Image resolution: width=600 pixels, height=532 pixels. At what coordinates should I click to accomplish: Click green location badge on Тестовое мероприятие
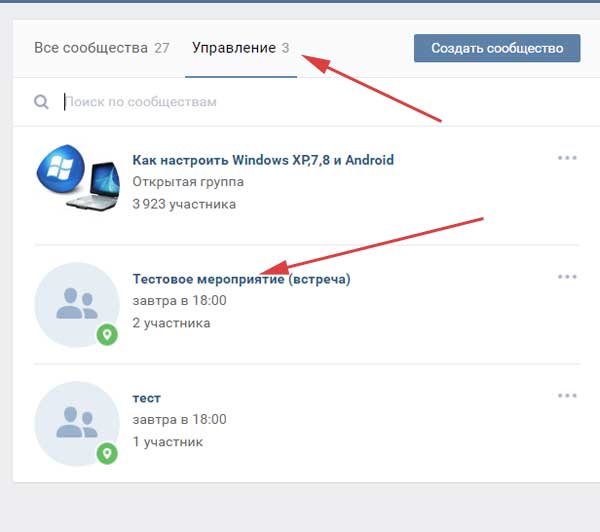(x=107, y=334)
